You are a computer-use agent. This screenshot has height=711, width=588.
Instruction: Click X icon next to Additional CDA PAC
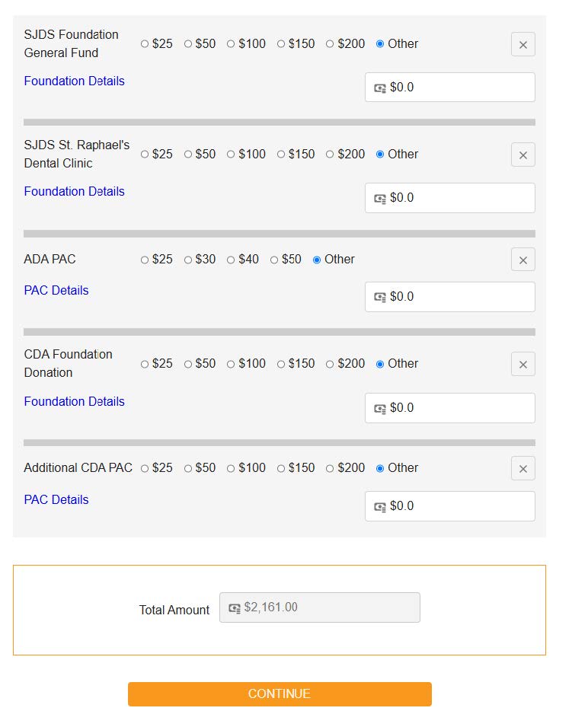coord(522,468)
